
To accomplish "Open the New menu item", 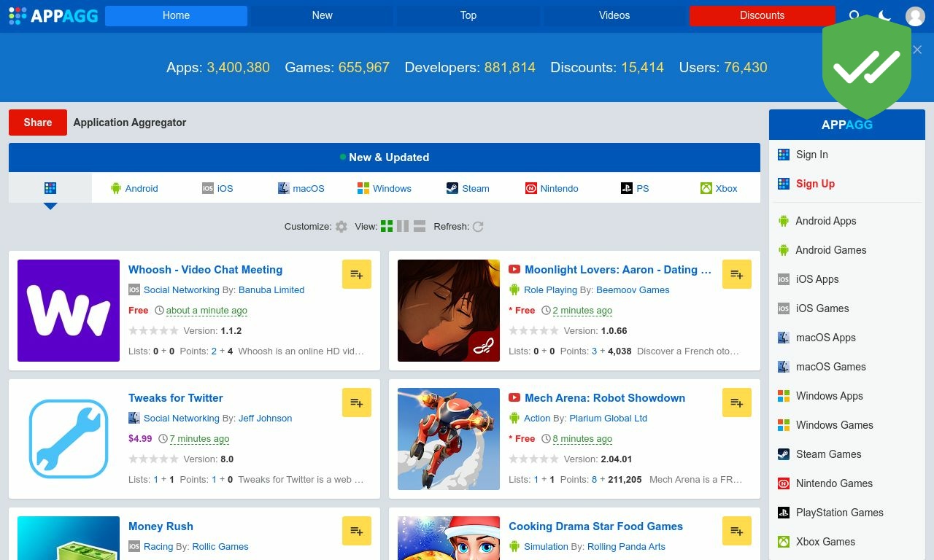I will [x=322, y=15].
